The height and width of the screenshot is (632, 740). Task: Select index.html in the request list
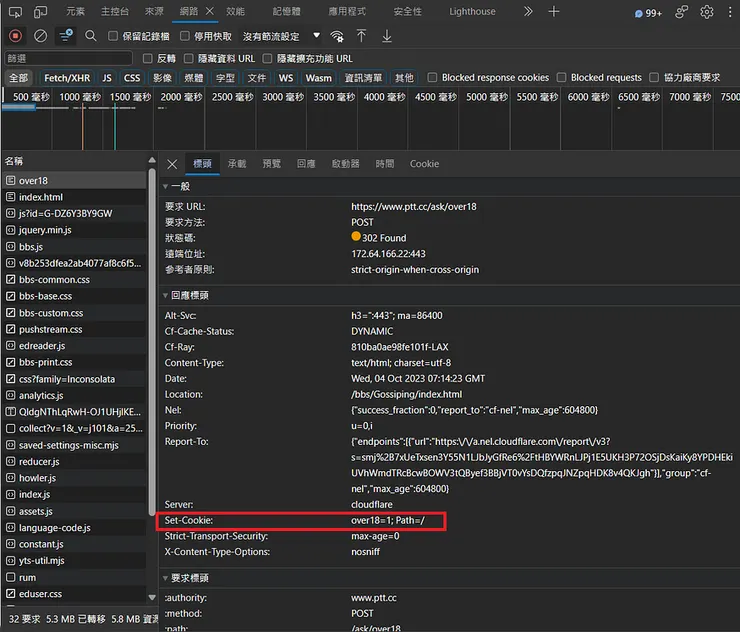40,197
